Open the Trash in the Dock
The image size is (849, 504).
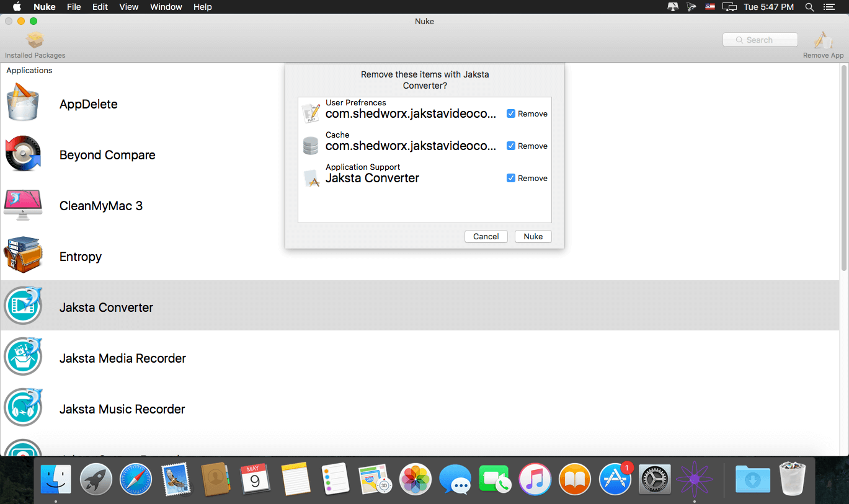pyautogui.click(x=793, y=478)
